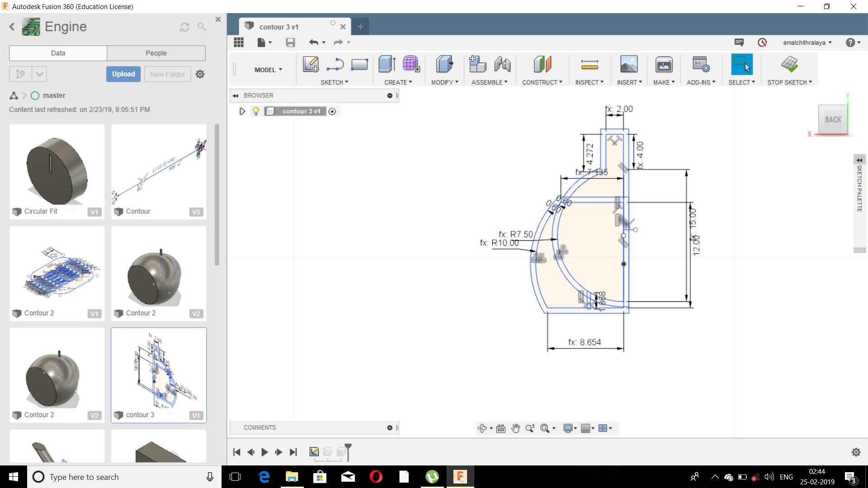Collapse the Browser panel using its minus icon

(390, 95)
